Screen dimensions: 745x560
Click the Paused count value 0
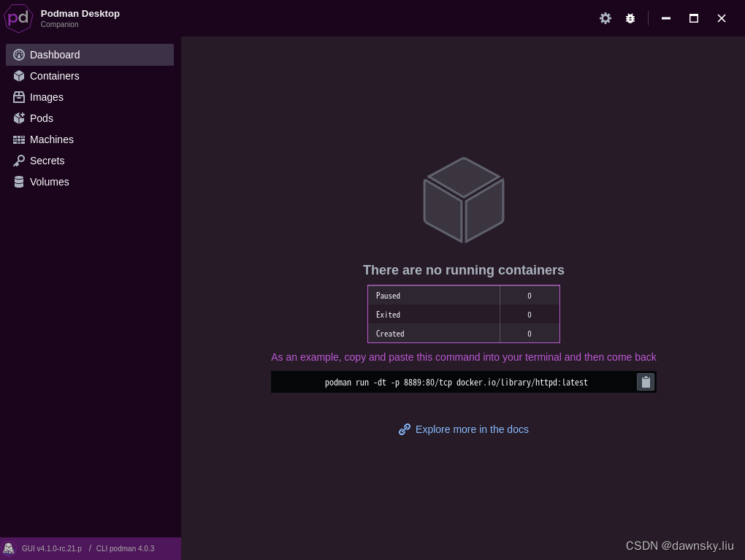(530, 296)
